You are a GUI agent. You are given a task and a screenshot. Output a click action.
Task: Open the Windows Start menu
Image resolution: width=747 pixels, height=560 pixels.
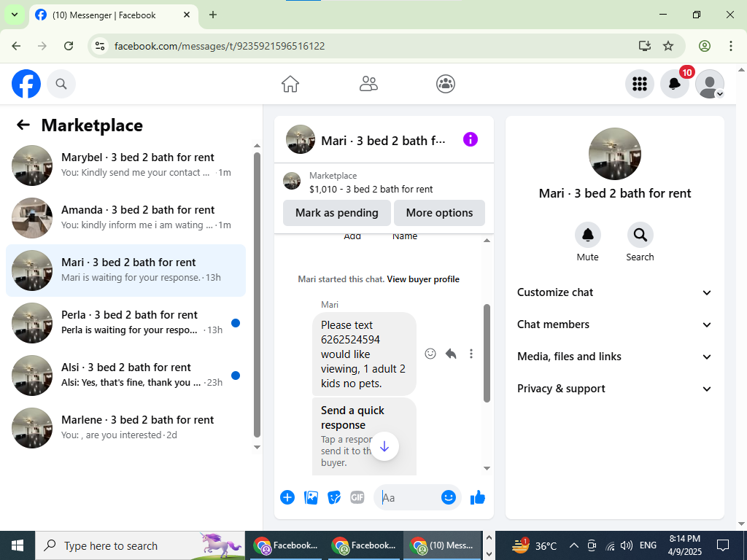click(x=18, y=545)
